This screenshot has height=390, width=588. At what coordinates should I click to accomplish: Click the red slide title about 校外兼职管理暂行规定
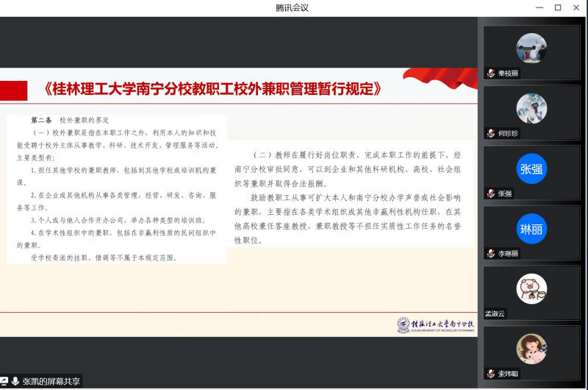pyautogui.click(x=213, y=89)
